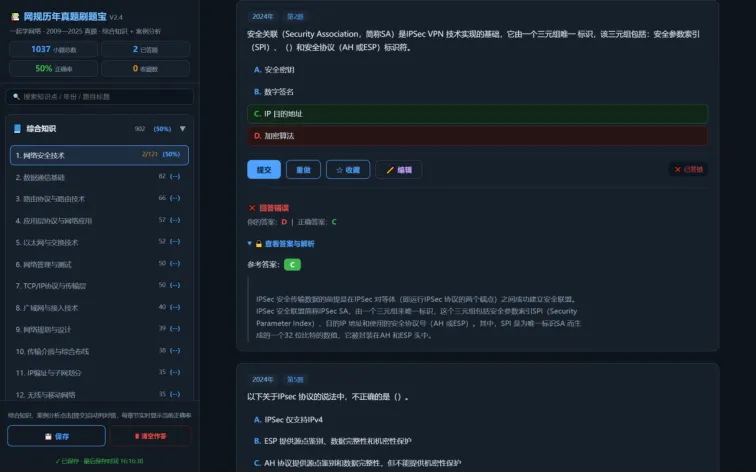Edit the question with the pencil 编辑 button

[x=399, y=170]
